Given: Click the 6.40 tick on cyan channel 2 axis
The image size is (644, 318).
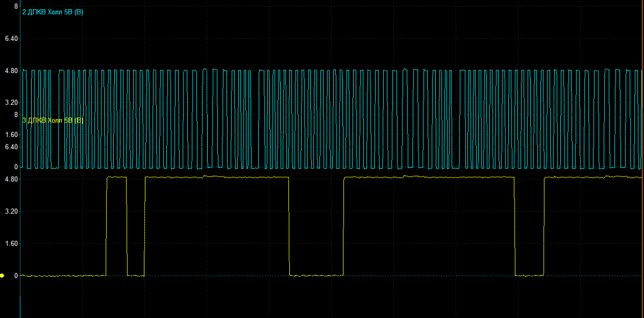Looking at the screenshot, I should [x=11, y=39].
